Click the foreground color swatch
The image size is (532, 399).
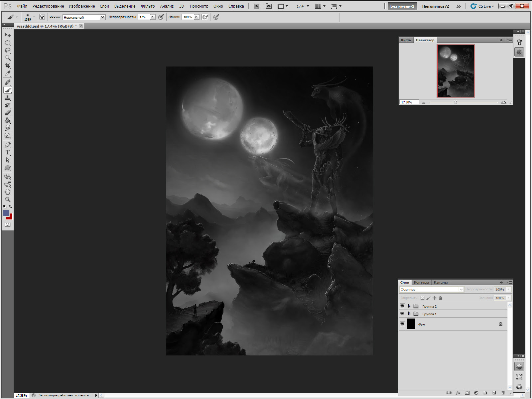click(6, 213)
